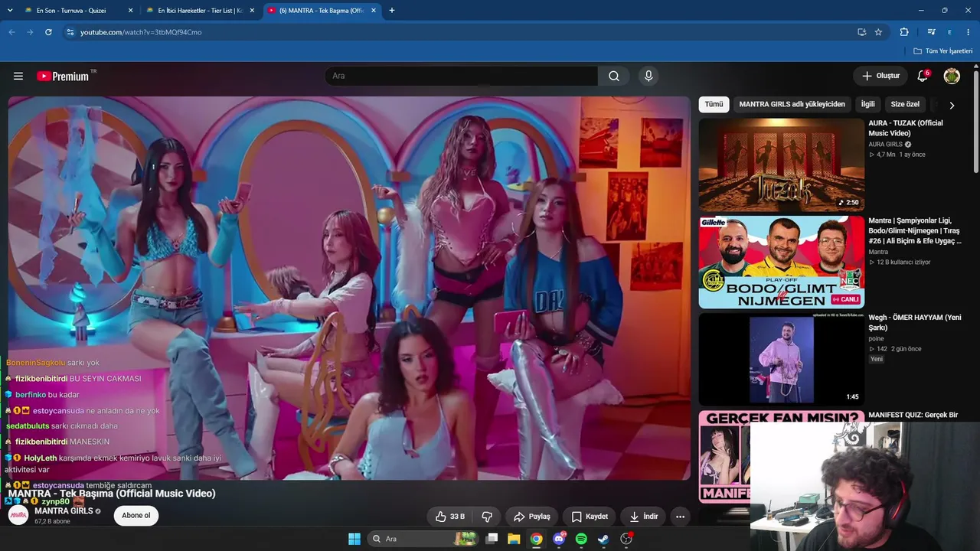The height and width of the screenshot is (551, 980).
Task: Click the Abone ol subscribe button
Action: (136, 515)
